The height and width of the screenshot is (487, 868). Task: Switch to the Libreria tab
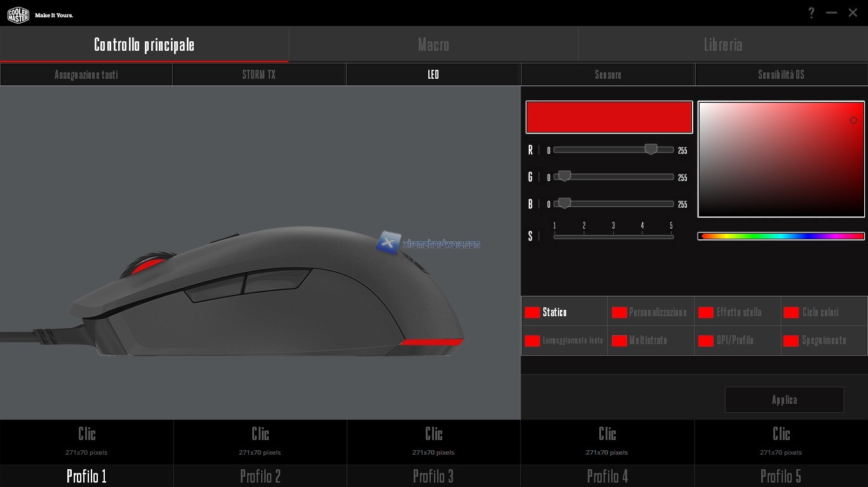[x=723, y=44]
